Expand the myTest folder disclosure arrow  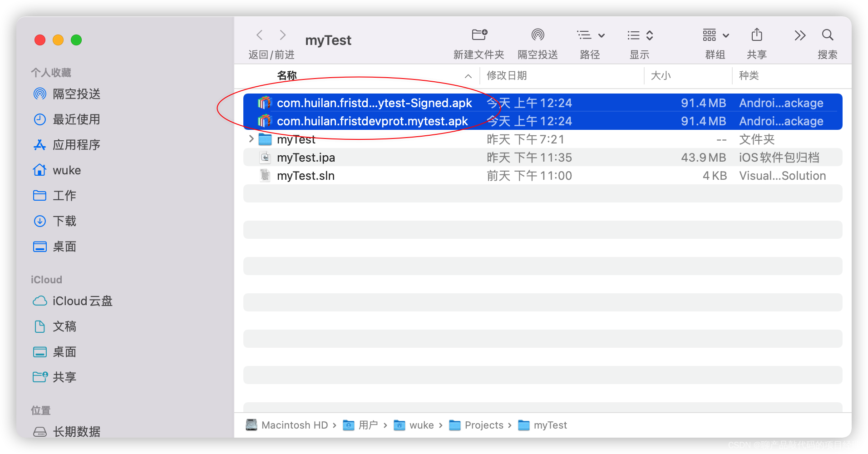coord(251,139)
